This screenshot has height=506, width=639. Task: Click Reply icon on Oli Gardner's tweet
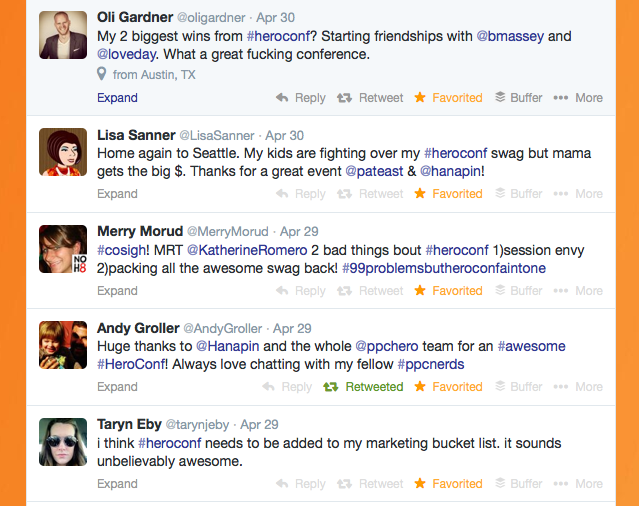282,98
